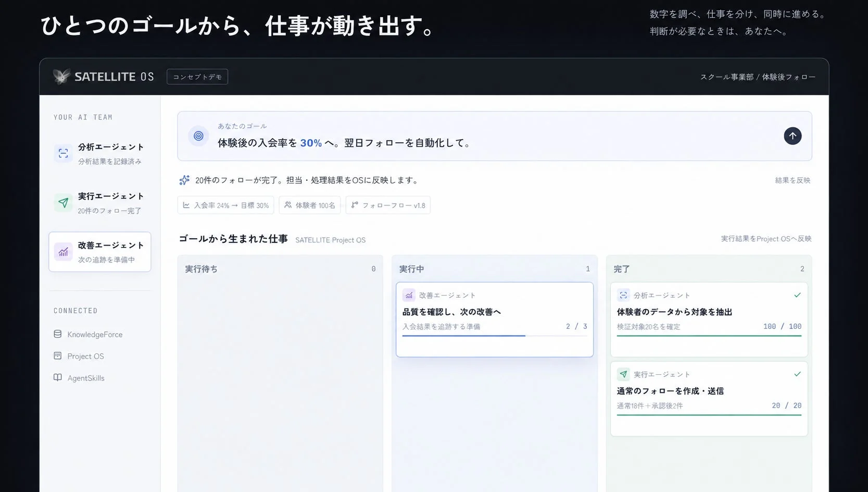The image size is (868, 492).
Task: Open the KnowledgeForce connection
Action: click(89, 334)
